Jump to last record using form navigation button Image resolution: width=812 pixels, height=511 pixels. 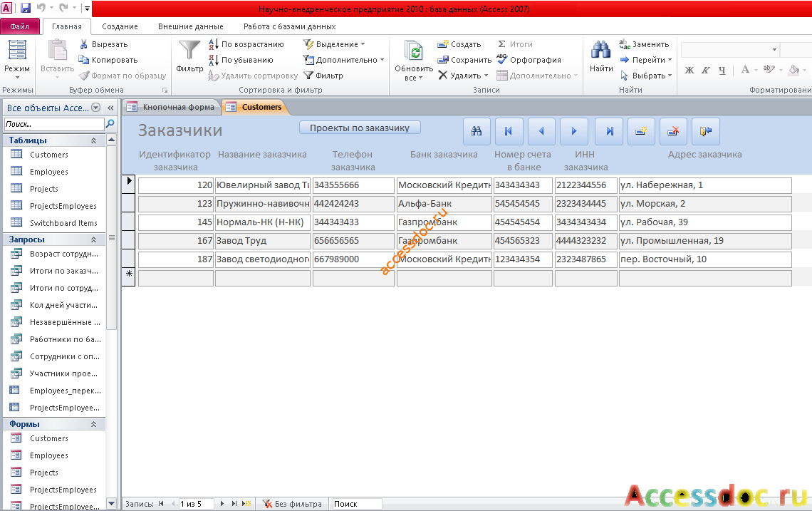click(609, 131)
